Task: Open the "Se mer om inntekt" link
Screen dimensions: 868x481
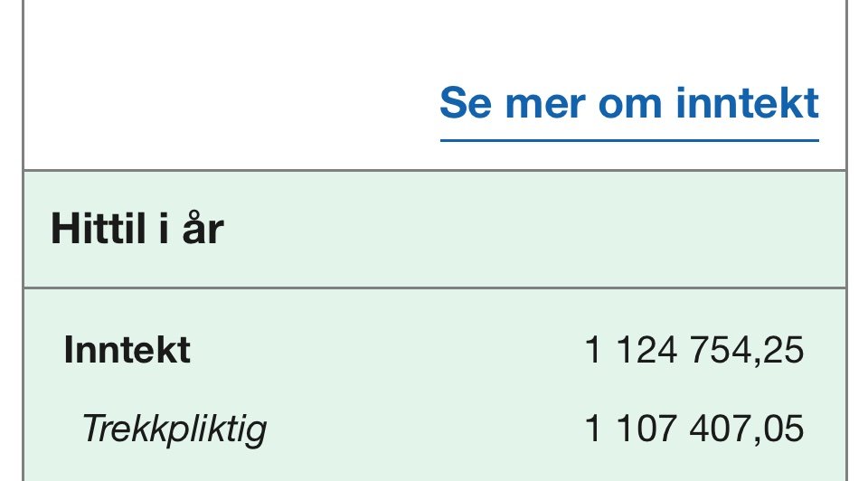Action: coord(628,104)
